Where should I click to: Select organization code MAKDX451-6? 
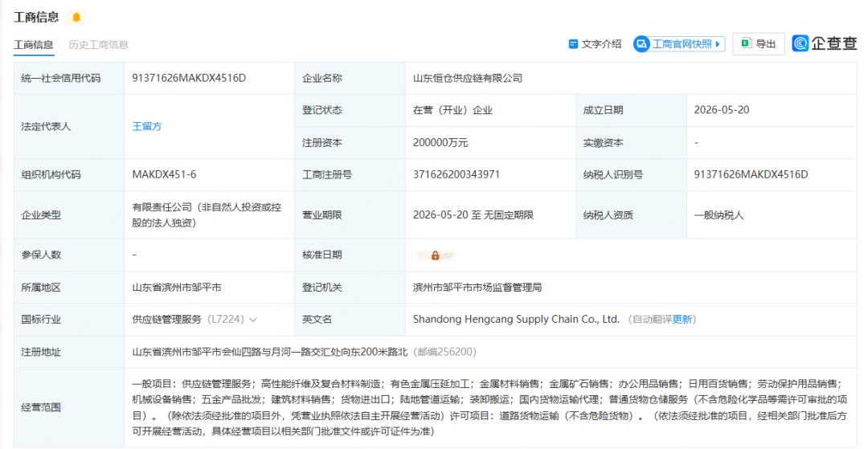[164, 175]
